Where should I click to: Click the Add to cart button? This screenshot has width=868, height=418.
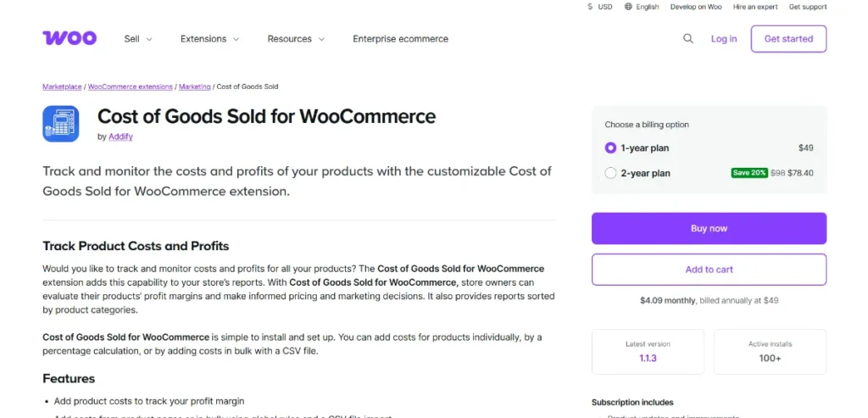click(709, 270)
